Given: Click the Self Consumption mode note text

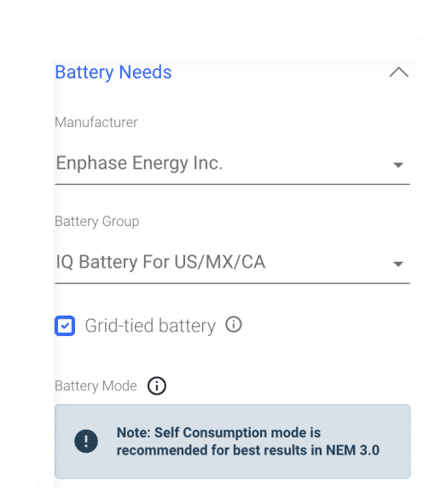Looking at the screenshot, I should pyautogui.click(x=248, y=442).
